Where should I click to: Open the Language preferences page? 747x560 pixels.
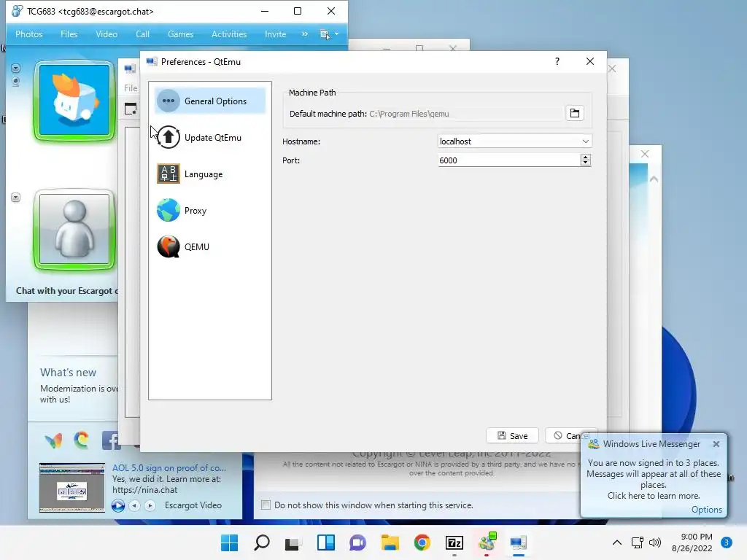[209, 174]
